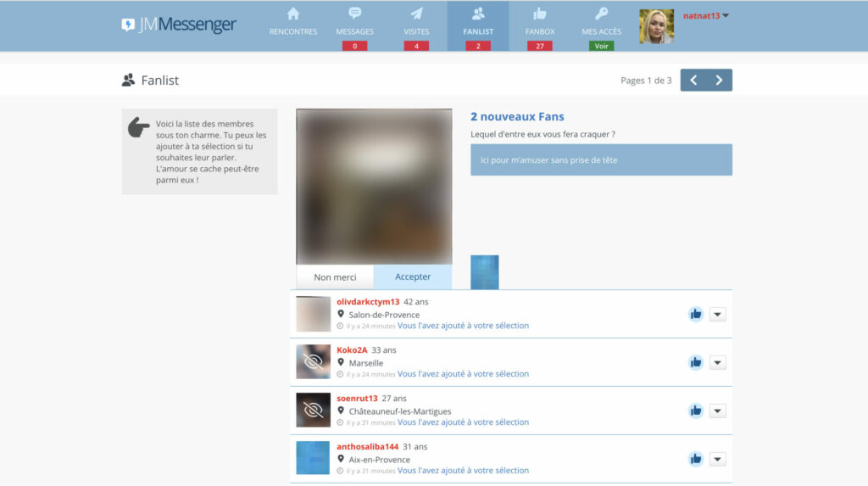Click the 'Pages 1 de 3' text
The image size is (868, 486).
[x=646, y=81]
